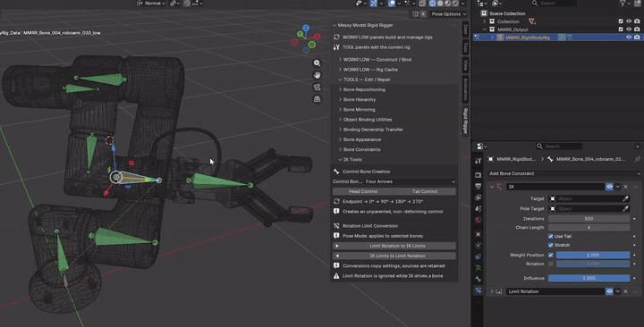Toggle the Stretch checkbox
Image resolution: width=644 pixels, height=327 pixels.
(x=551, y=245)
